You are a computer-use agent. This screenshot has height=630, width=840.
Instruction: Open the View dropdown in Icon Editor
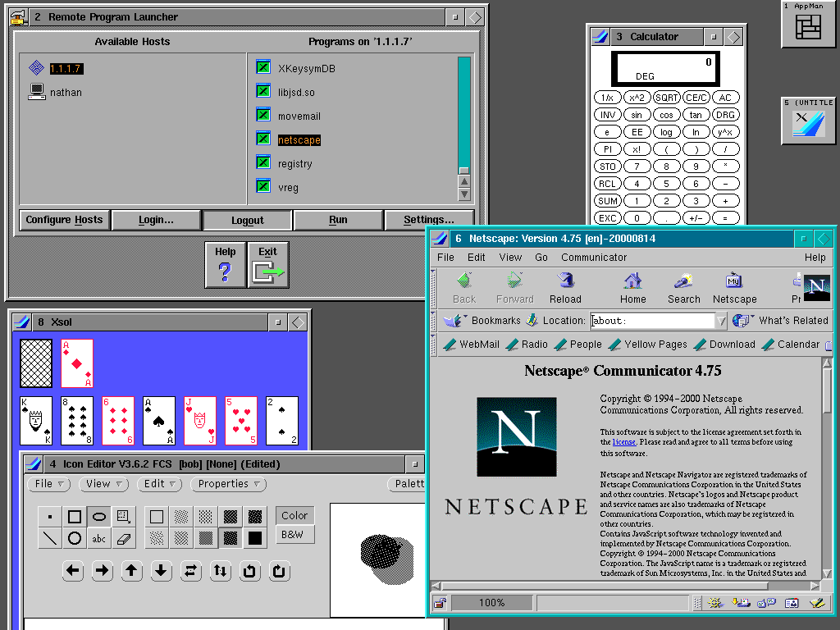(x=103, y=484)
